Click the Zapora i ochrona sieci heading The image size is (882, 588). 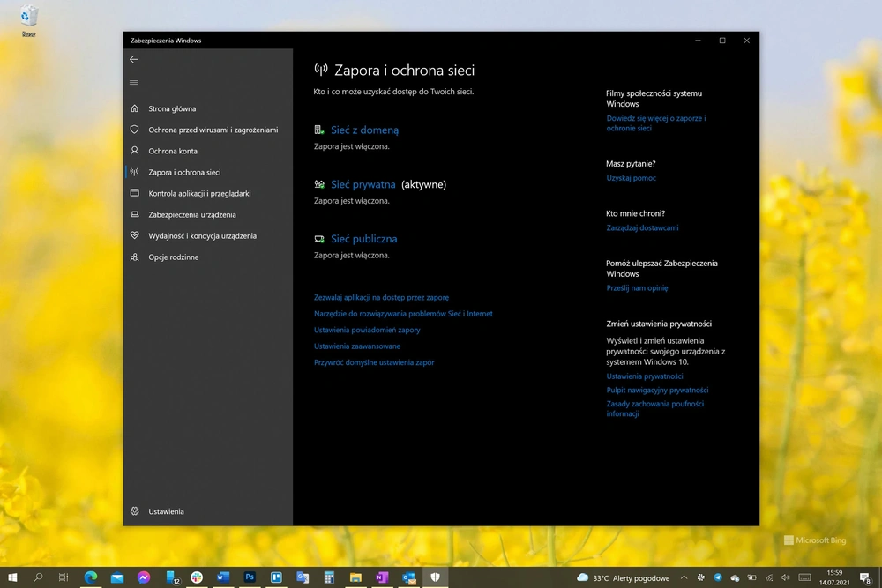[405, 71]
